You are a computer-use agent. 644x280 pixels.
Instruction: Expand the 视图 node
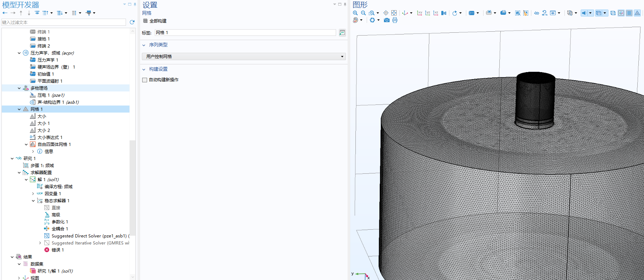click(x=19, y=278)
